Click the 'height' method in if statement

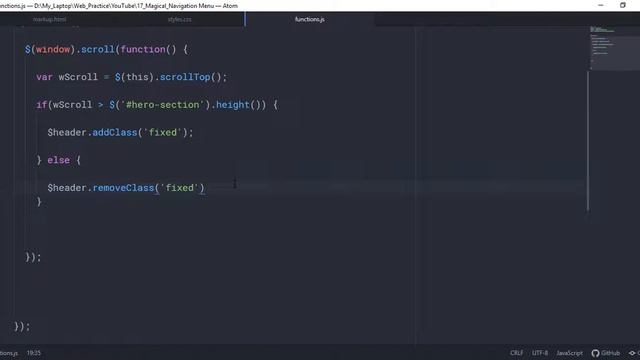pyautogui.click(x=233, y=105)
